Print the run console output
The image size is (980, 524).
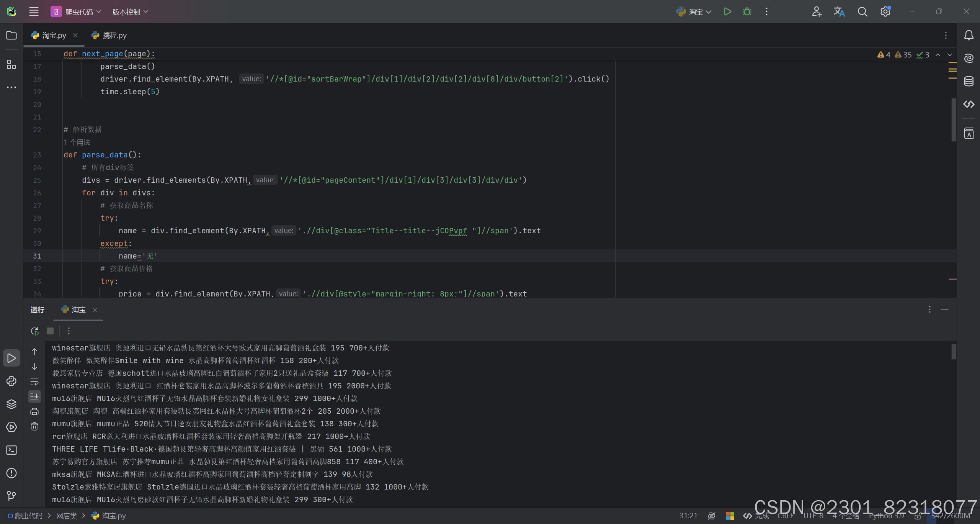(34, 411)
